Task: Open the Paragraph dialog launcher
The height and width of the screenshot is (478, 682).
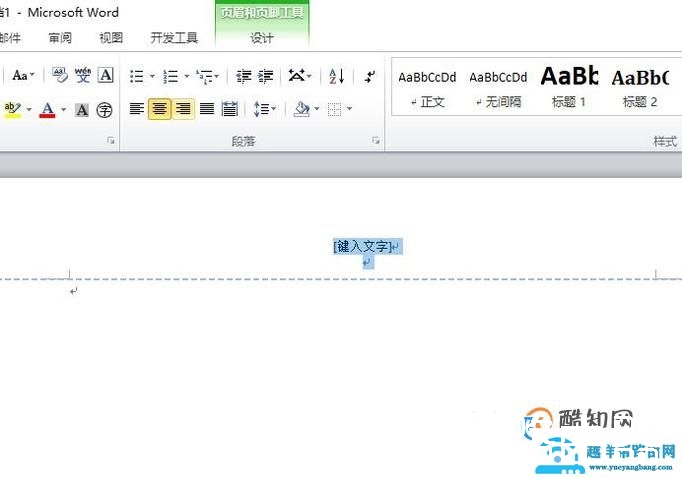Action: click(376, 140)
